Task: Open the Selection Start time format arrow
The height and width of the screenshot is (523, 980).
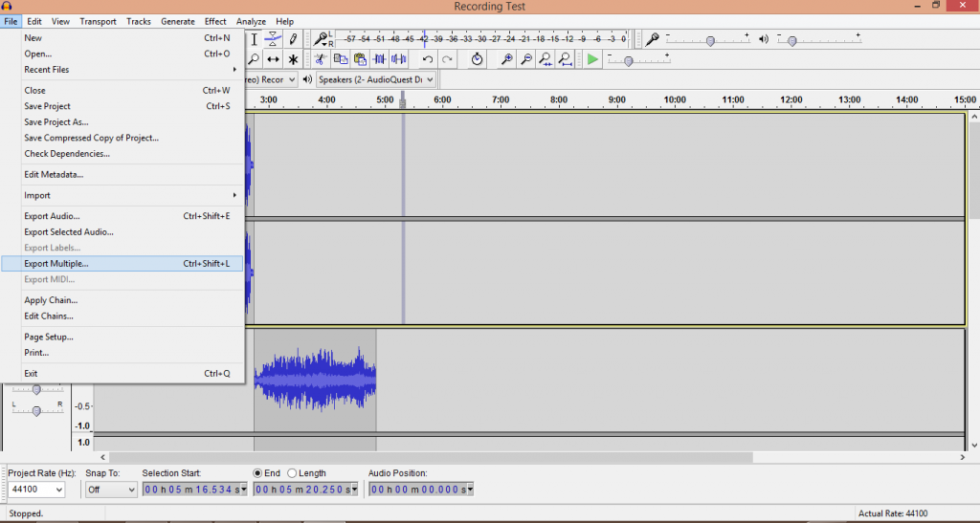Action: pos(244,490)
